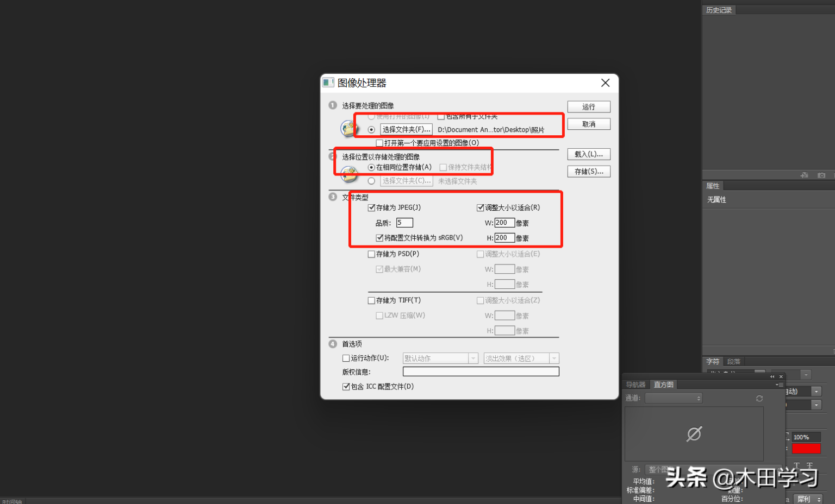Screen dimensions: 835x504
Task: Click the histogram refresh icon
Action: [x=759, y=399]
